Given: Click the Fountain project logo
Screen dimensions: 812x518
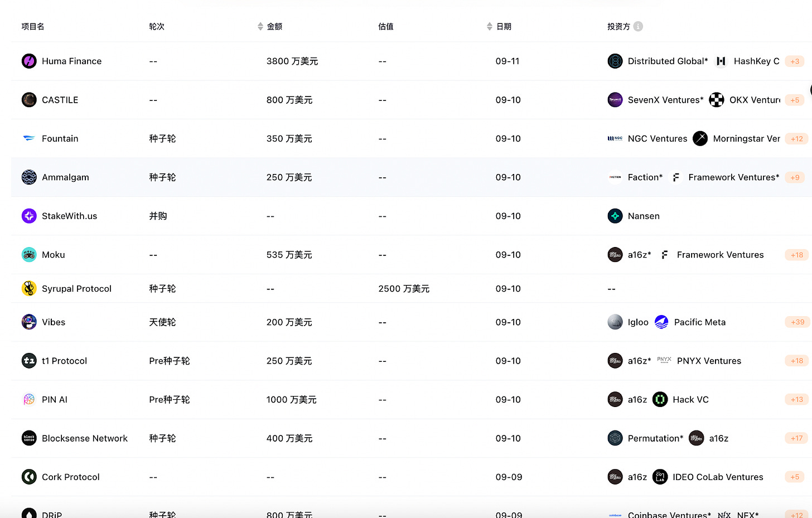Looking at the screenshot, I should (x=29, y=138).
